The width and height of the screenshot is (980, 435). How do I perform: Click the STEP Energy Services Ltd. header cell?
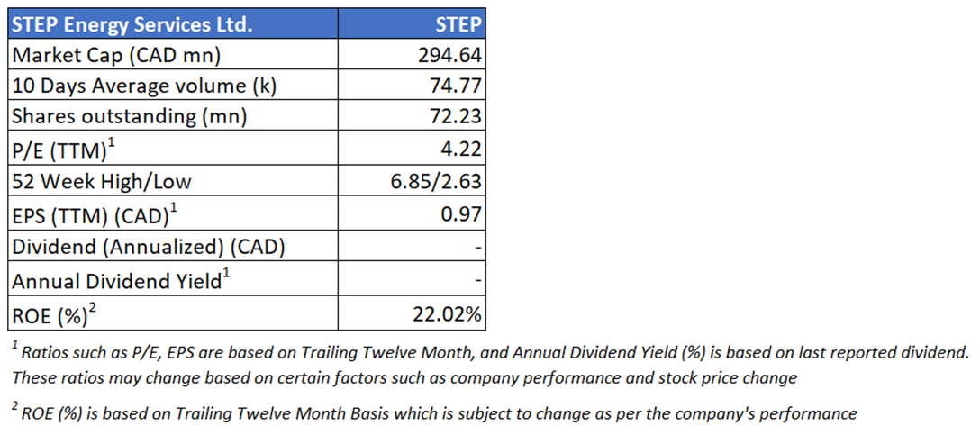[x=133, y=24]
